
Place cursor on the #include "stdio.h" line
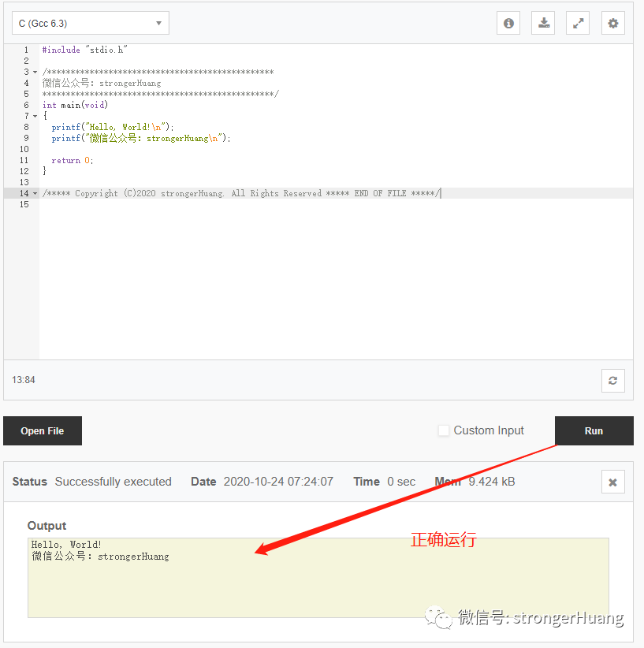(85, 50)
